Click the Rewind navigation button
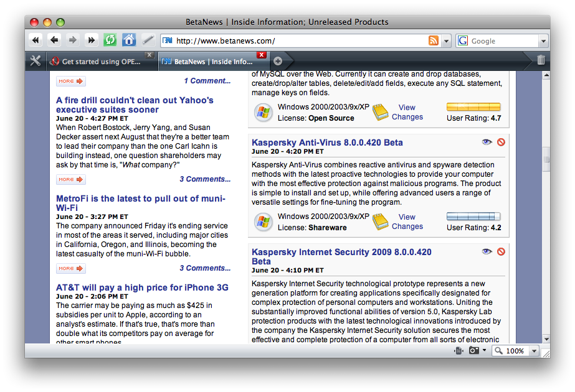The width and height of the screenshot is (575, 392). tap(36, 40)
